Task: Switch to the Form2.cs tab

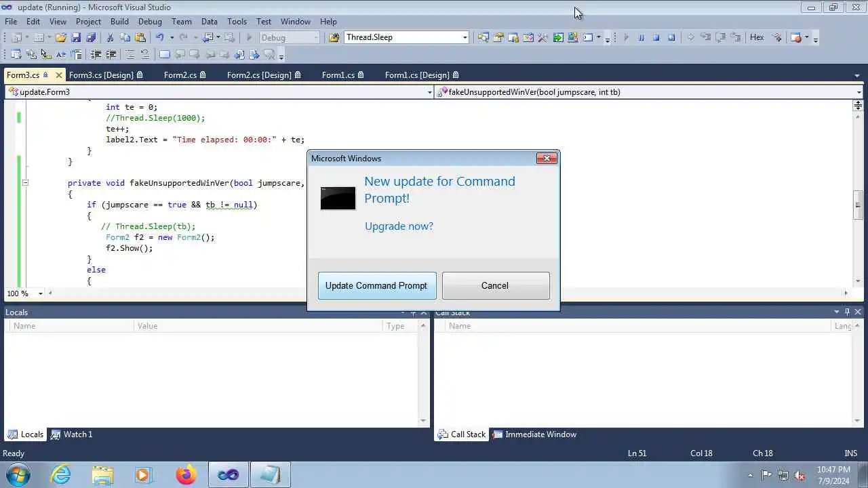Action: [x=184, y=75]
